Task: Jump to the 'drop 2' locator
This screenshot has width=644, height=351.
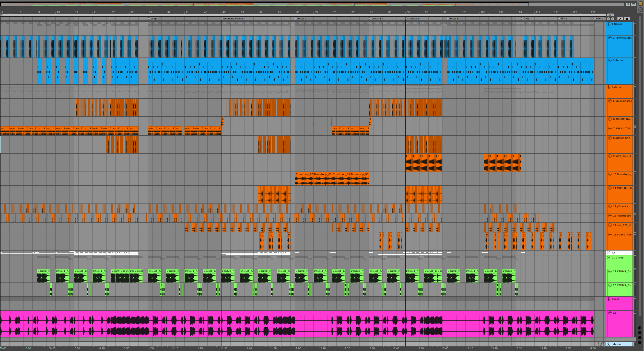Action: point(297,18)
